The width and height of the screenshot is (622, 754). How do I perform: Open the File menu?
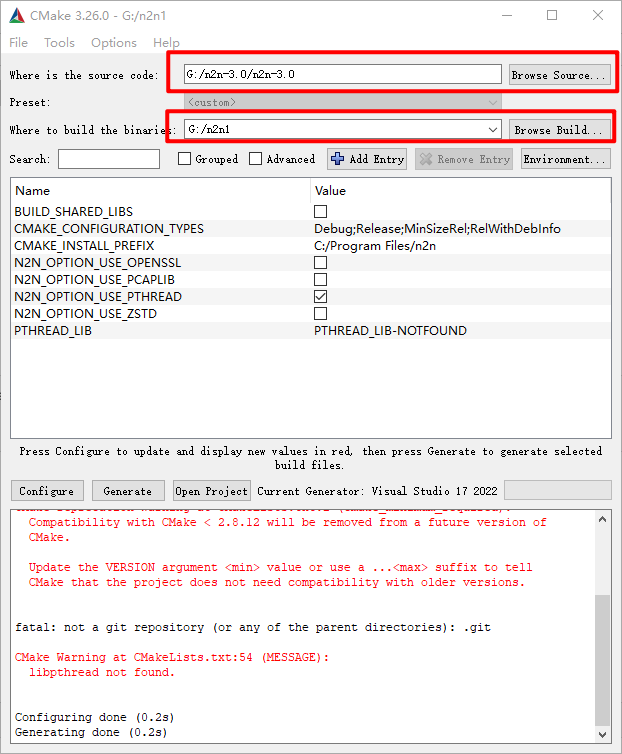pyautogui.click(x=19, y=43)
